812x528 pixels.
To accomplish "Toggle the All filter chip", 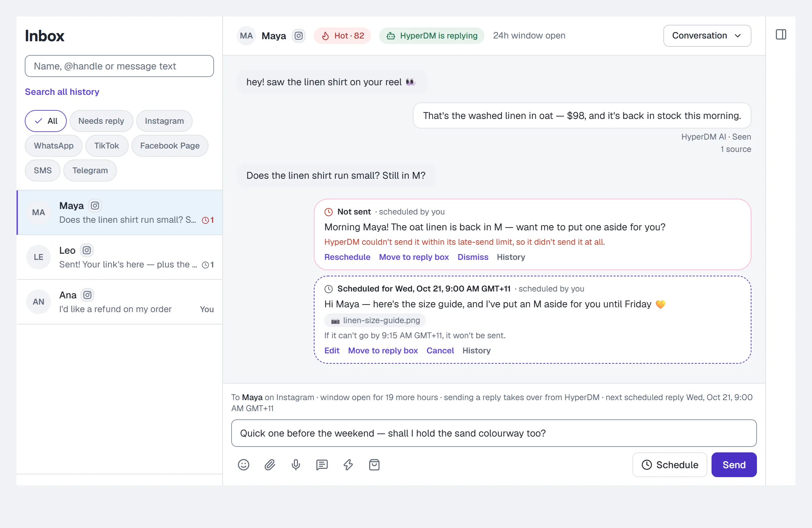I will coord(46,121).
